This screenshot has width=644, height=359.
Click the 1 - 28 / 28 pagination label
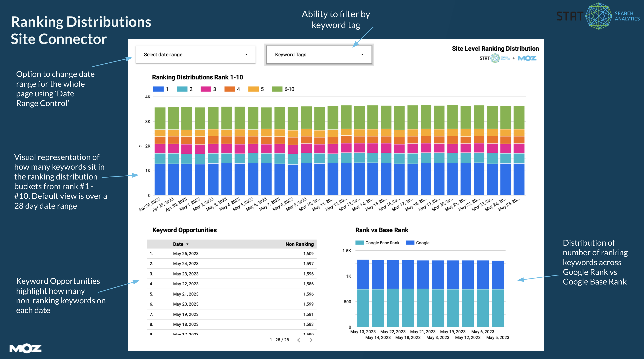coord(279,340)
